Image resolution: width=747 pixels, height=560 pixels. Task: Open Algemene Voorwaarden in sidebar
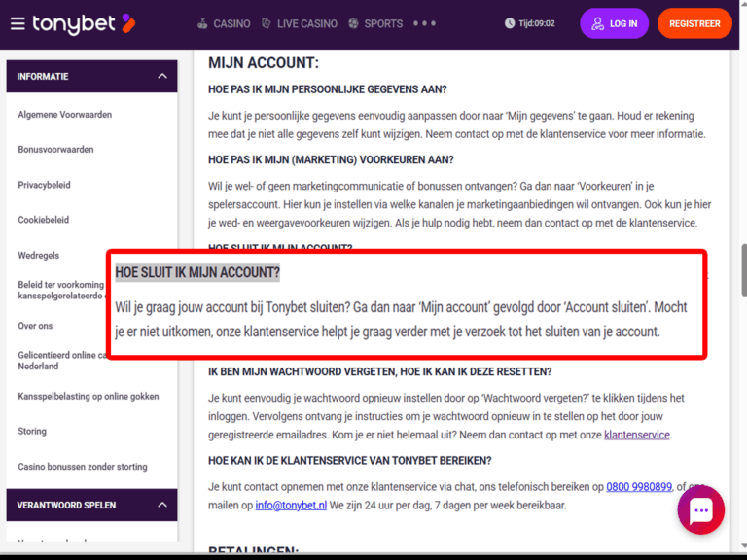click(x=64, y=115)
